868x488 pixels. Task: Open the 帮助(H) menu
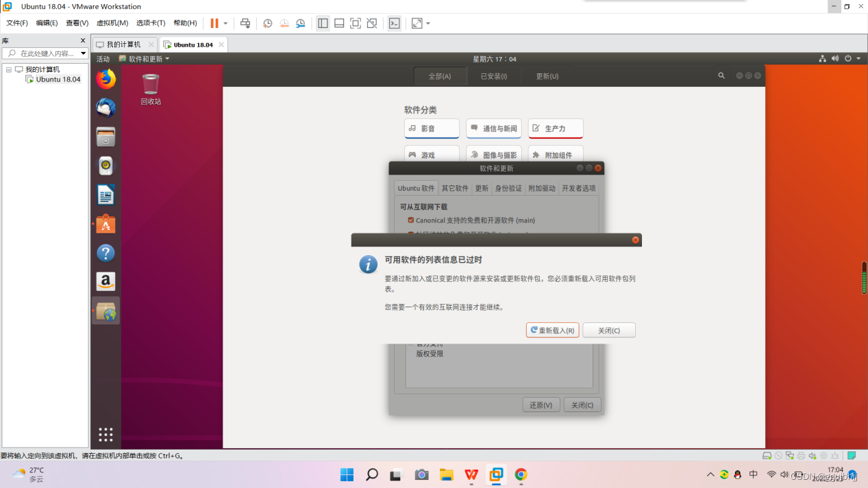[185, 23]
